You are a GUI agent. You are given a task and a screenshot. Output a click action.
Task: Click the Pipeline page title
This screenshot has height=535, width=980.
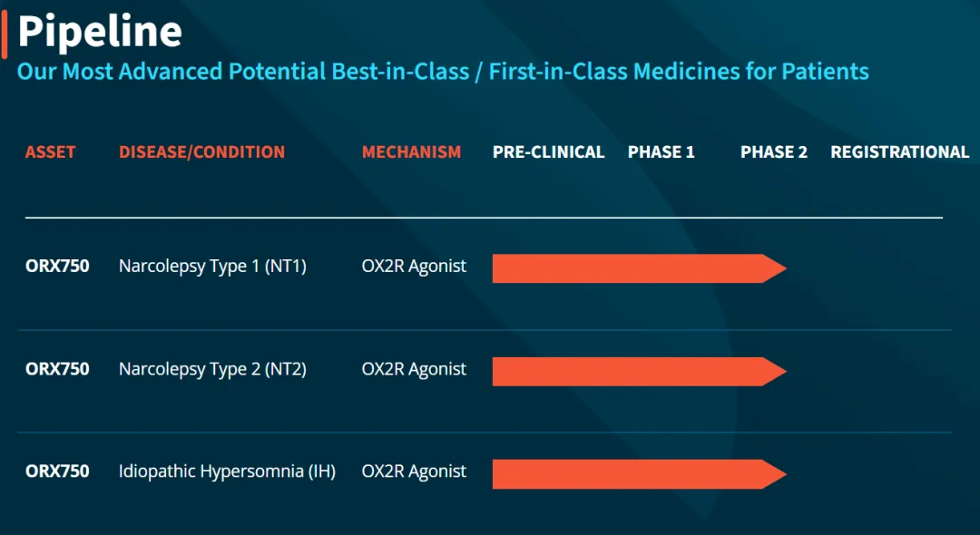click(x=100, y=32)
